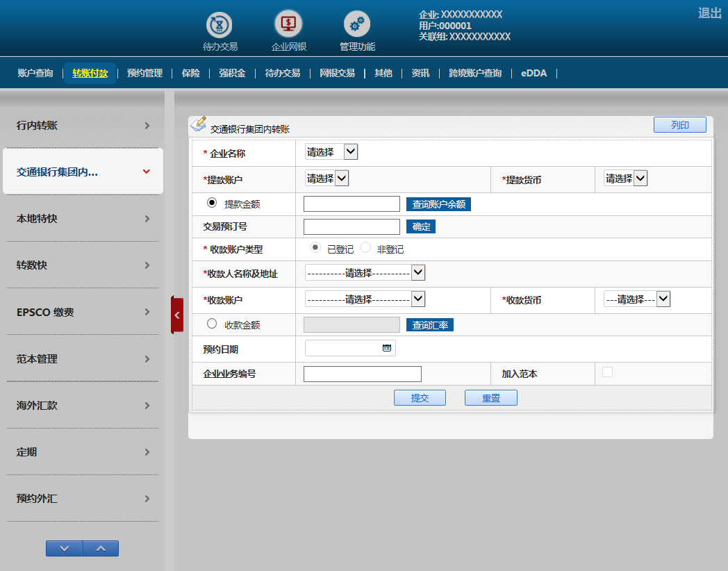This screenshot has width=728, height=571.
Task: Select the 提款金额 radio button
Action: pos(212,203)
